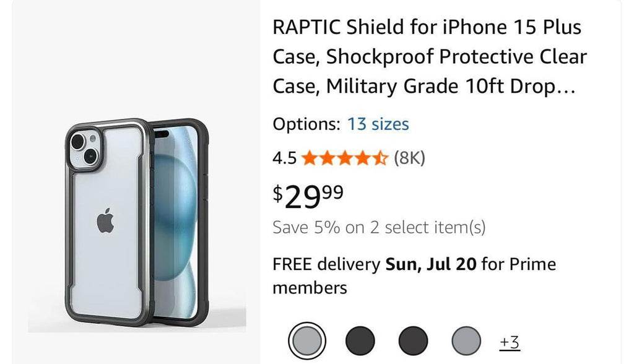The width and height of the screenshot is (634, 364).
Task: Select the first selected light gray swatch
Action: point(306,341)
